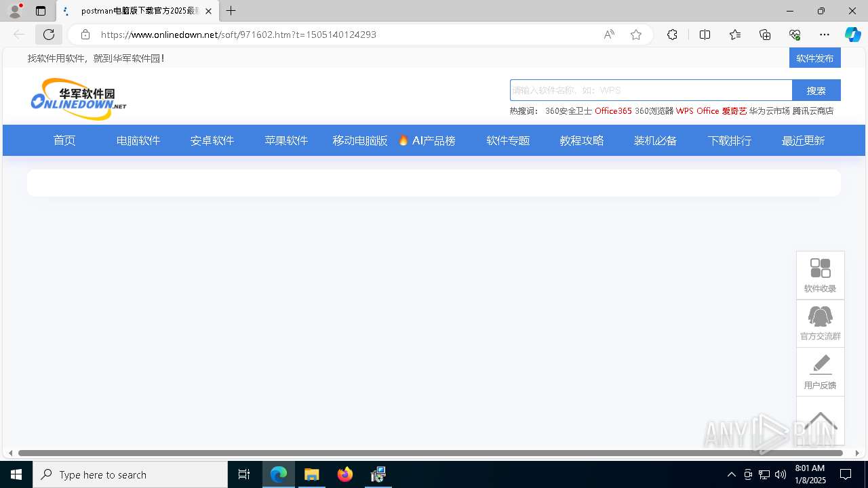Screen dimensions: 868x488
Task: Click the horizontal scrollbar track
Action: 431,453
